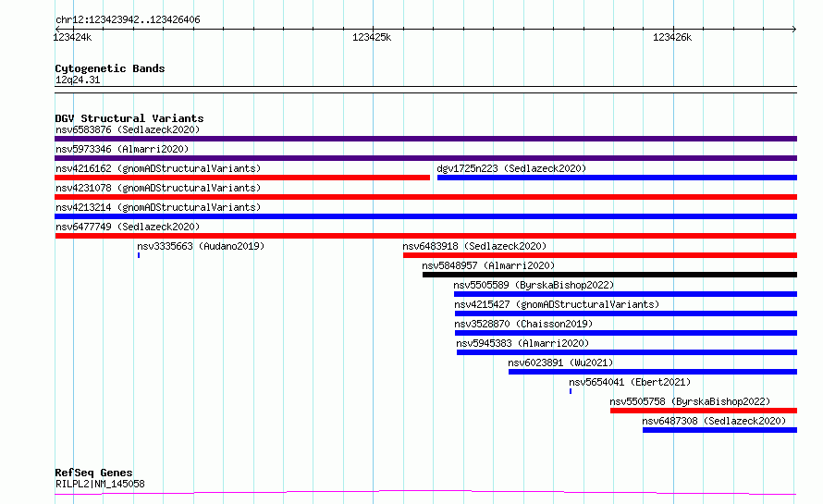Open the RILPL2|NM_145058 gene label

100,484
